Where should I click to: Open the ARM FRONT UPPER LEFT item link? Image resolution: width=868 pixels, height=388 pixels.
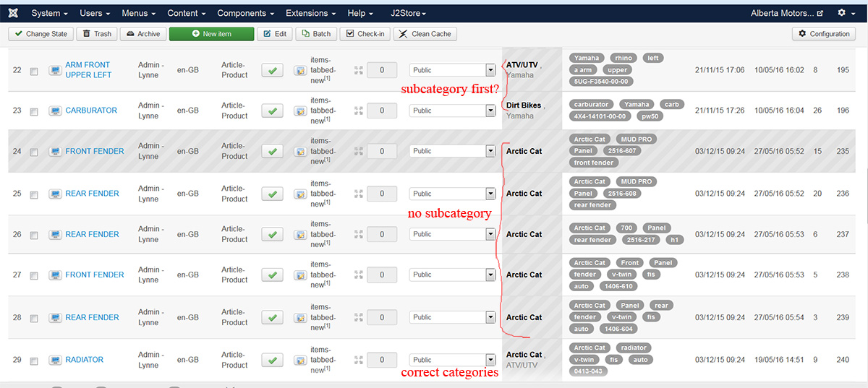coord(88,70)
